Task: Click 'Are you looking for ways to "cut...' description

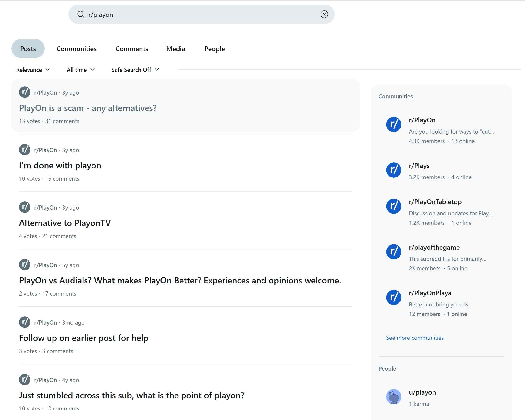Action: click(x=451, y=132)
